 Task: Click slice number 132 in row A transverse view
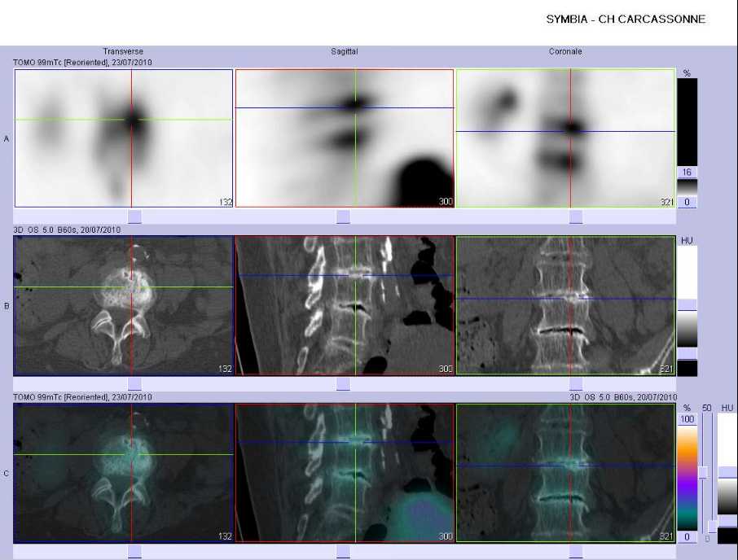coord(226,202)
